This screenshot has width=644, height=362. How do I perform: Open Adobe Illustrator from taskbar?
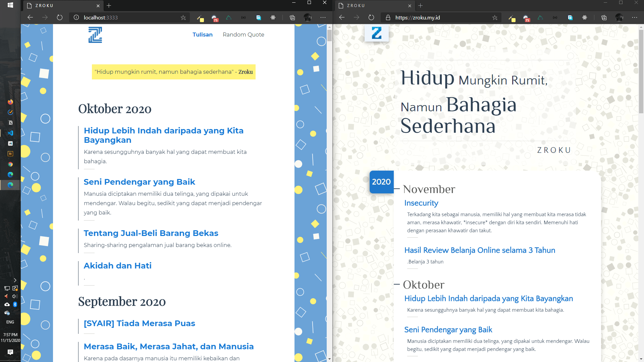[10, 154]
